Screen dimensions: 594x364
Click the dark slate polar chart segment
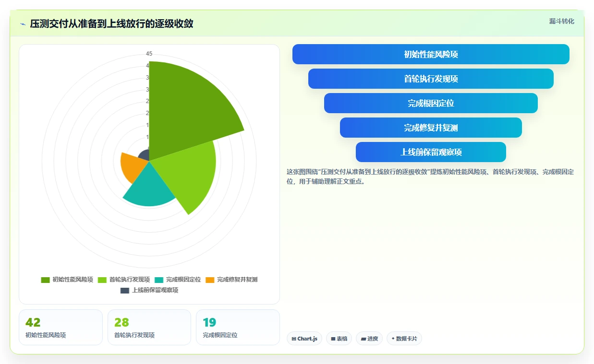145,155
